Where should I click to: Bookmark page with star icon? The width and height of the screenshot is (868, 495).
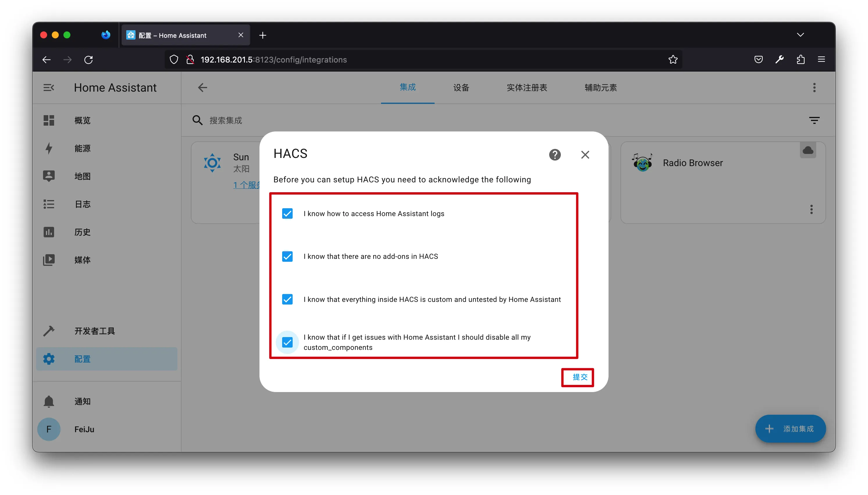673,60
